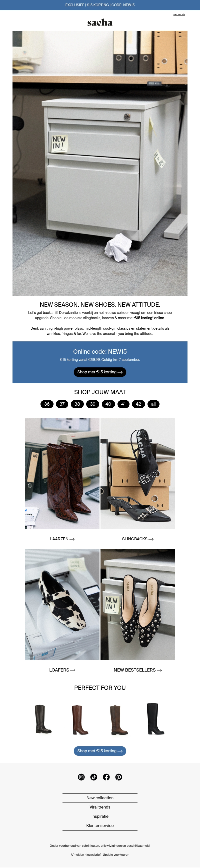Select shoe size 39
200x868 pixels.
coord(93,404)
